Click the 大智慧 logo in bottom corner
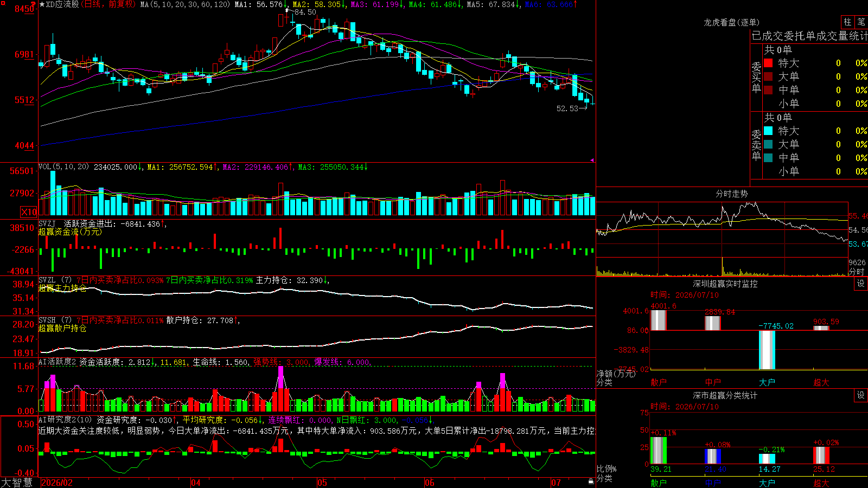This screenshot has height=488, width=868. click(x=17, y=483)
